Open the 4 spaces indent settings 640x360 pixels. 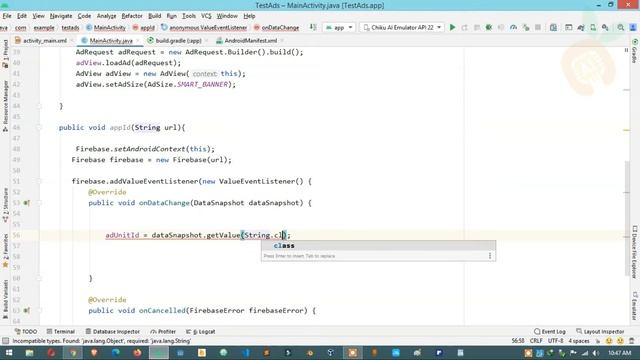pyautogui.click(x=579, y=341)
